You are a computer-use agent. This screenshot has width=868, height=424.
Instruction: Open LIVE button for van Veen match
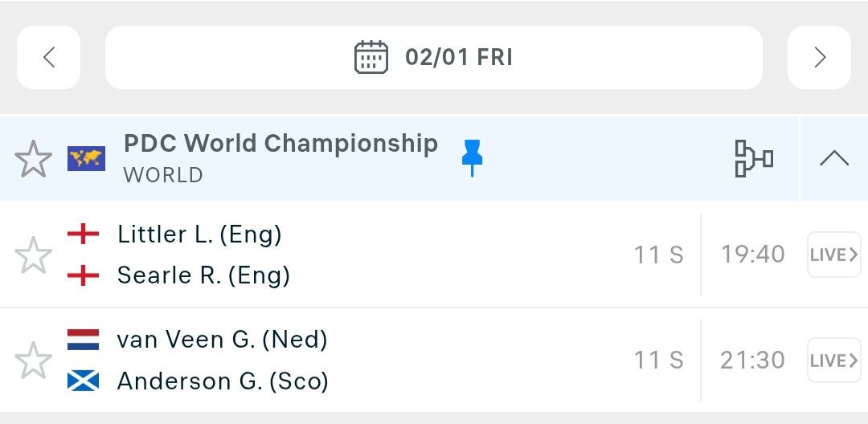coord(833,360)
